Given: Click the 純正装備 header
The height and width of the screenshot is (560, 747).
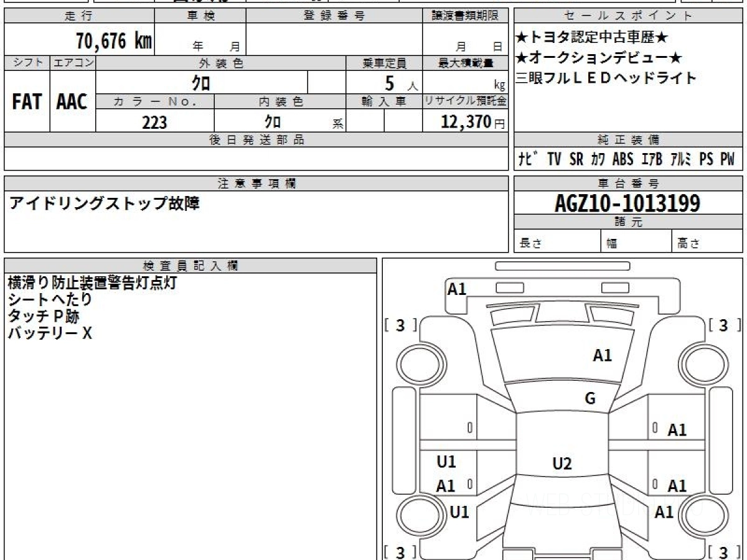Looking at the screenshot, I should point(628,140).
